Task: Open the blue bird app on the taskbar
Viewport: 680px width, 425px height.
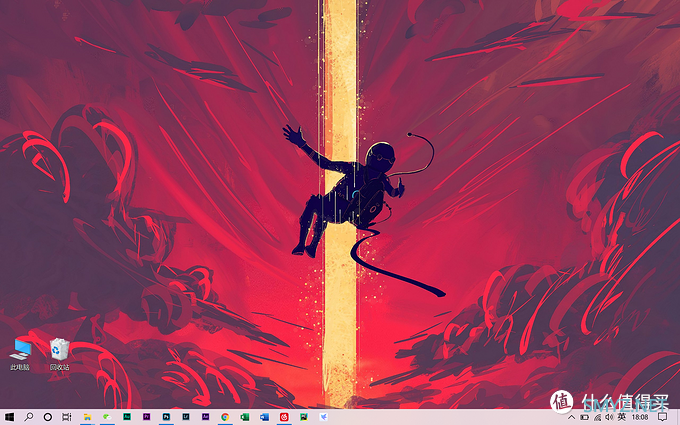Action: [x=324, y=417]
